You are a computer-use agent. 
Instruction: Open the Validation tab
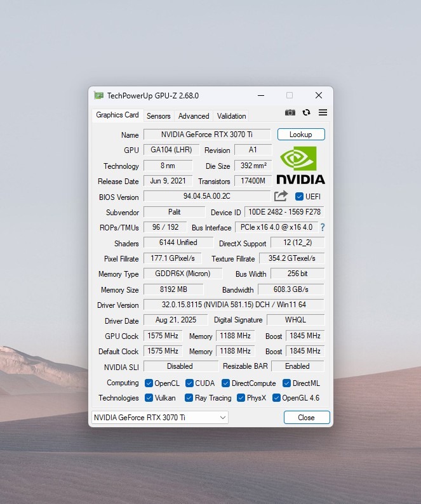231,116
